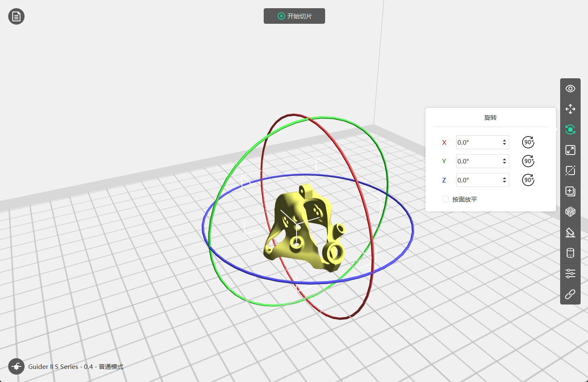Click the X rotation stepper arrows
The image size is (588, 382).
click(x=504, y=142)
